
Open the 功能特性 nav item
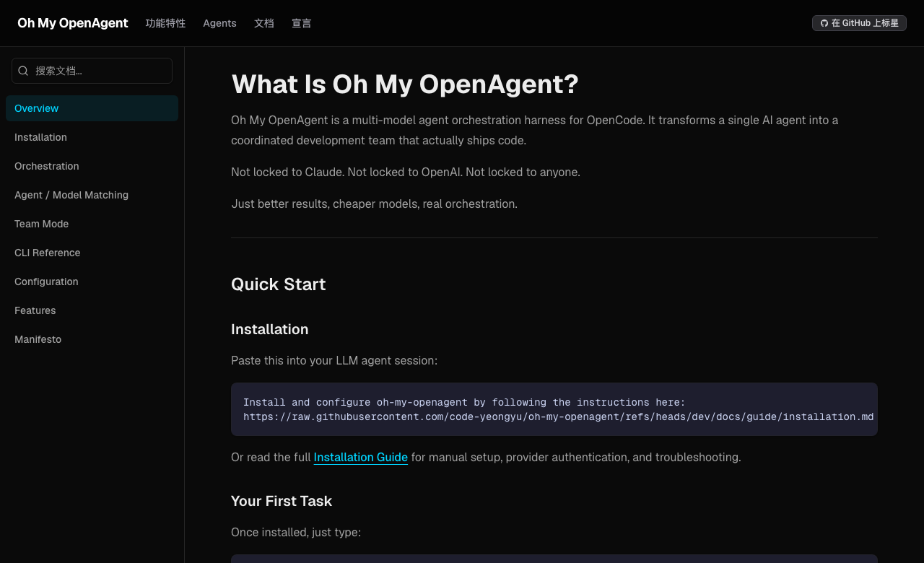click(165, 23)
